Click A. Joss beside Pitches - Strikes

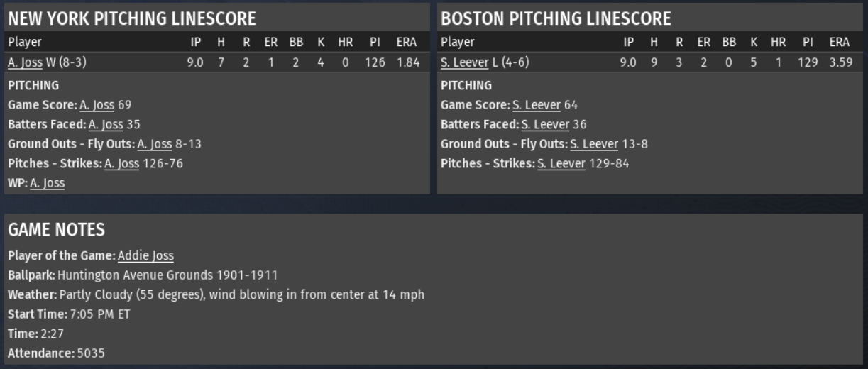coord(121,164)
